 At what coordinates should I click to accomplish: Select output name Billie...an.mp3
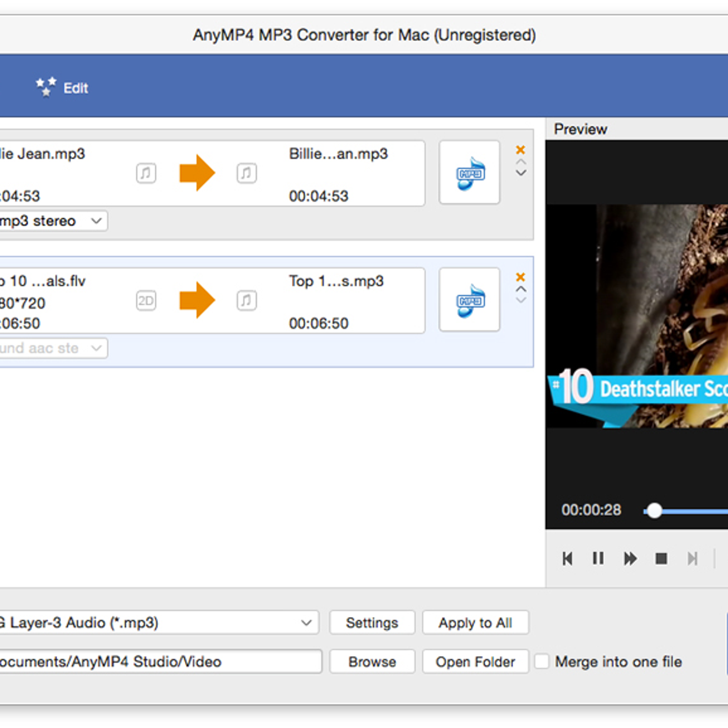pyautogui.click(x=339, y=154)
